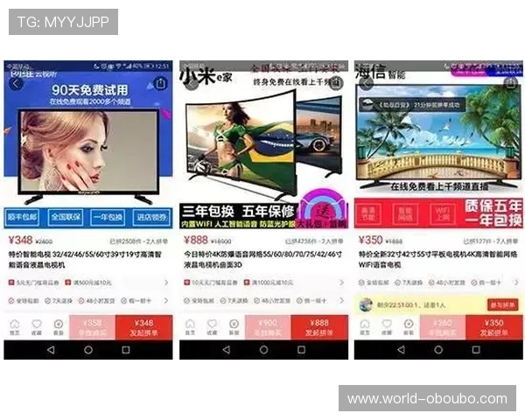
Task: Select the ¥888 price text
Action: coord(196,240)
